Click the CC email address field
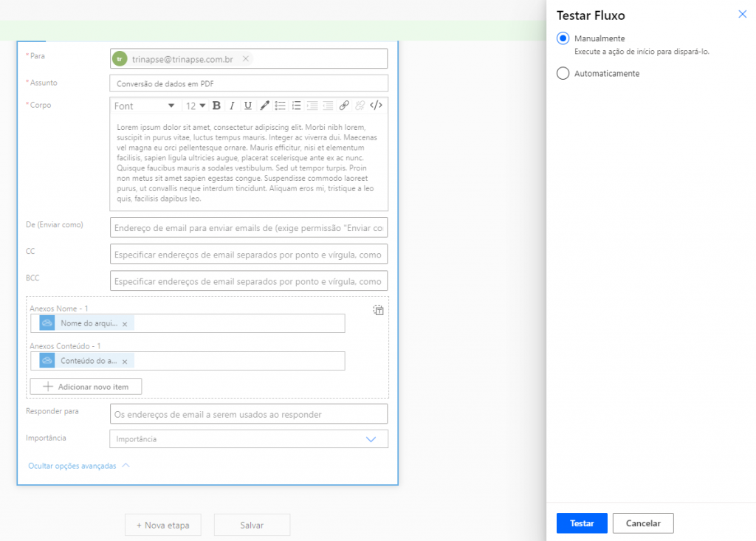The image size is (756, 541). click(248, 254)
